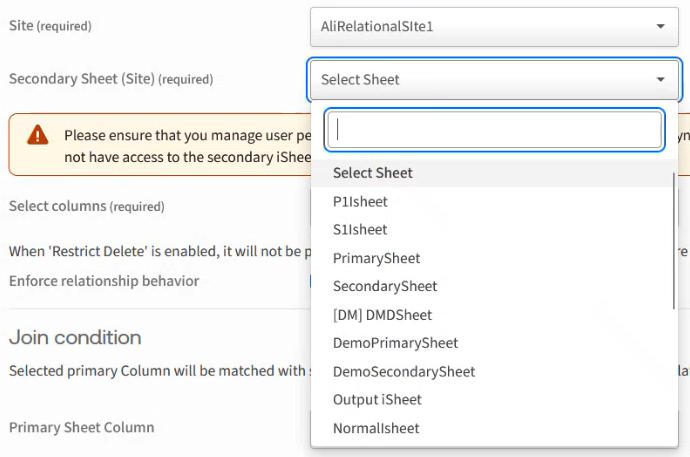Click the Secondary Sheet 'Select Sheet' box
The width and height of the screenshot is (690, 457).
click(x=480, y=80)
